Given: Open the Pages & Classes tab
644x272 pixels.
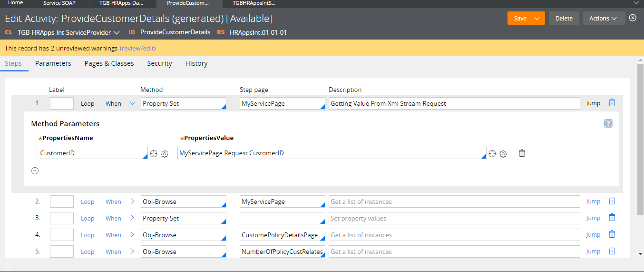Looking at the screenshot, I should tap(109, 63).
